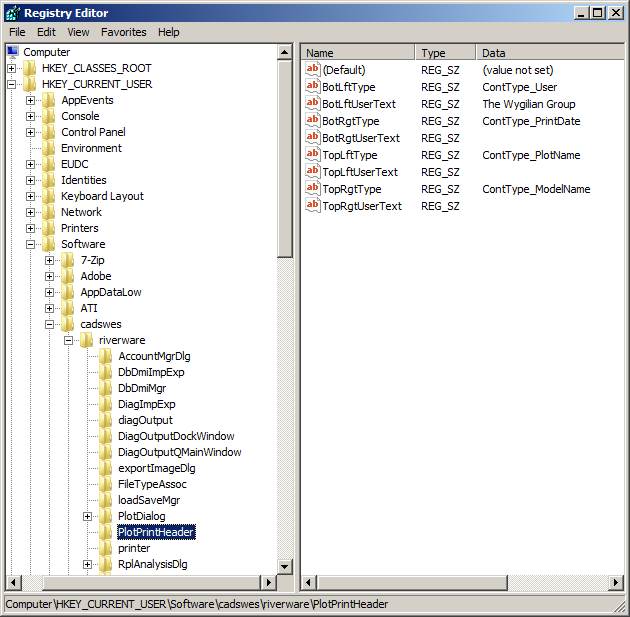Image resolution: width=630 pixels, height=617 pixels.
Task: Expand the Control Panel key
Action: coord(31,132)
